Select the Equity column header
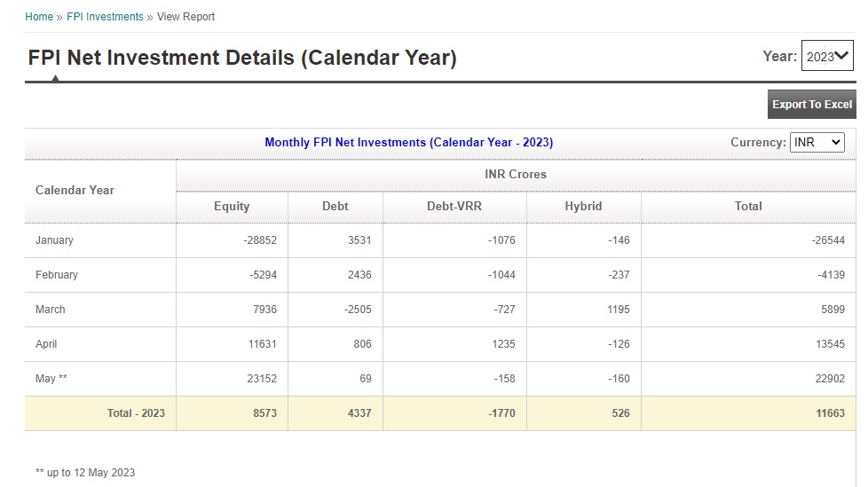 232,206
